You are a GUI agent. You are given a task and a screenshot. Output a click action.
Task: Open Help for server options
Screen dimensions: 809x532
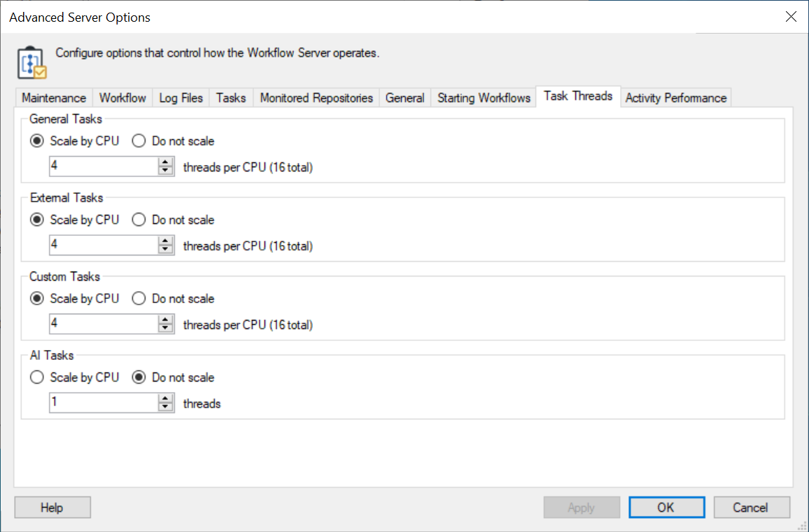pyautogui.click(x=52, y=507)
